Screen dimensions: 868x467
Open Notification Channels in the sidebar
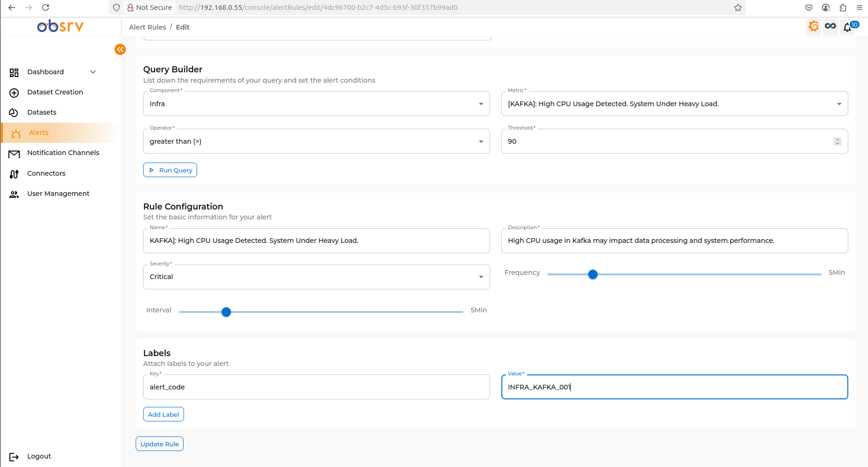[63, 153]
